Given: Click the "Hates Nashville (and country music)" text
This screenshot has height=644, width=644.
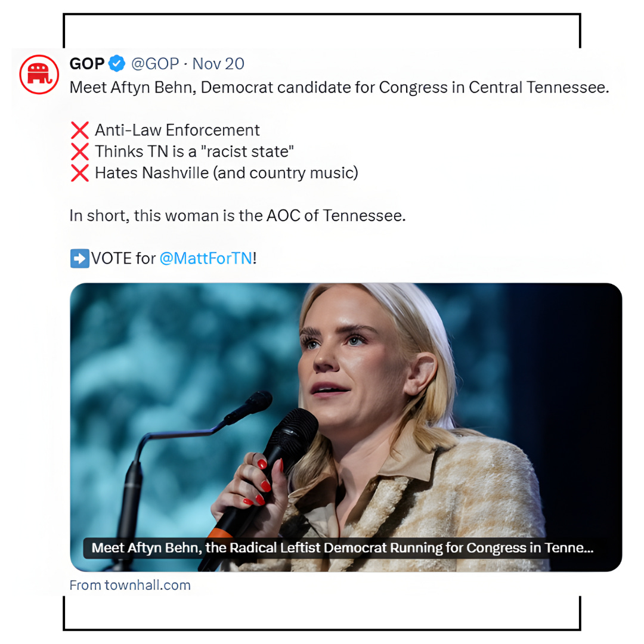Looking at the screenshot, I should pos(227,173).
